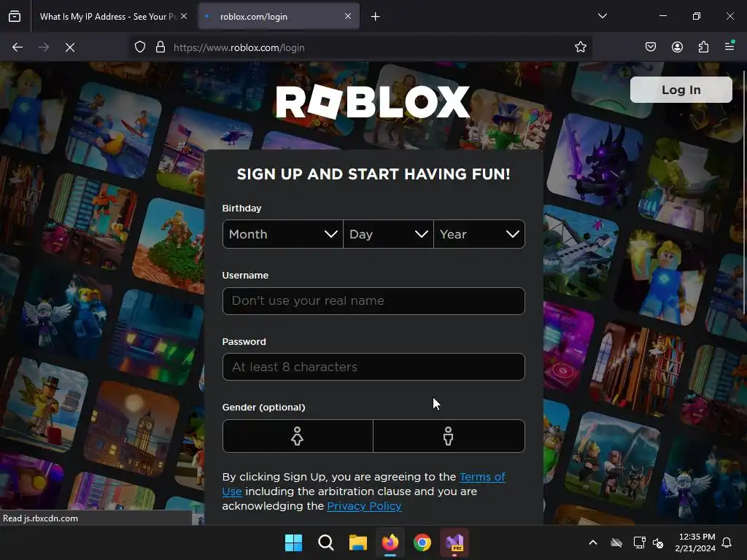The height and width of the screenshot is (560, 747).
Task: Open Firefox View tab list icon
Action: tap(15, 16)
